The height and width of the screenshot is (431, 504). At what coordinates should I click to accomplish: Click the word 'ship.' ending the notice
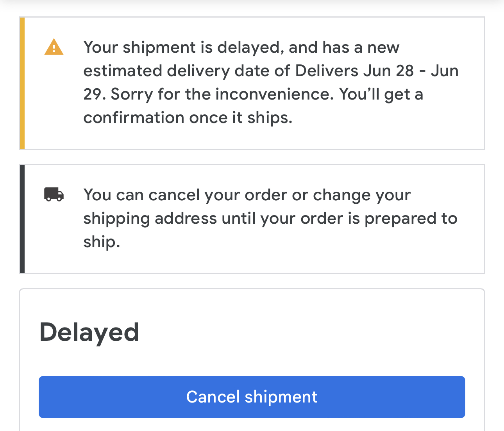[102, 242]
